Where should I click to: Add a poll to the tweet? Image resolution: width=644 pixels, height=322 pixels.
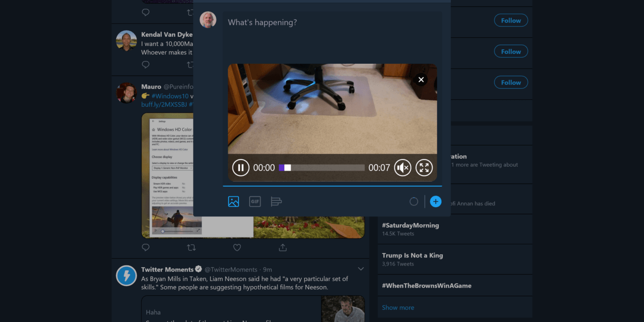tap(276, 202)
